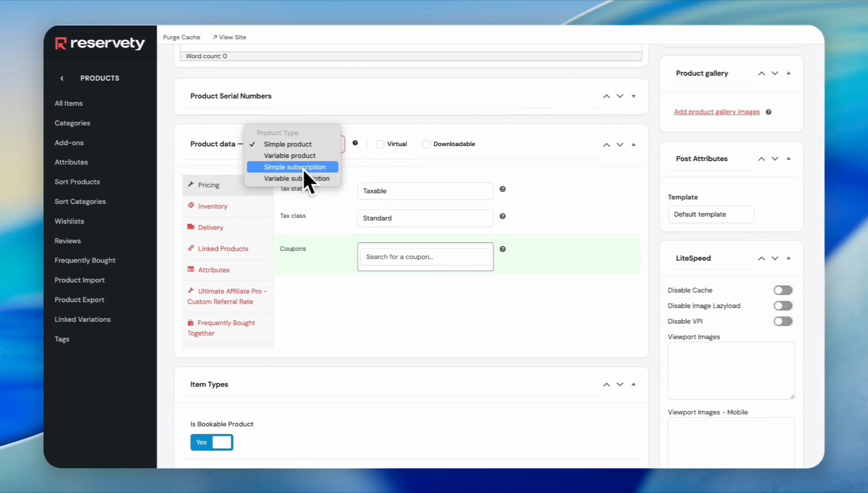Viewport: 868px width, 493px height.
Task: Open the Inventory tab in Product data
Action: (212, 206)
